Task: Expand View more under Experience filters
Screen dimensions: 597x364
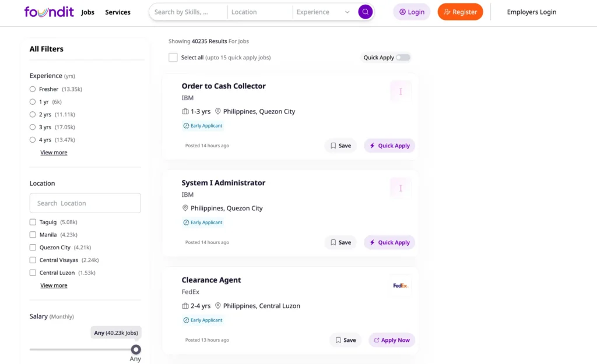Action: tap(54, 153)
